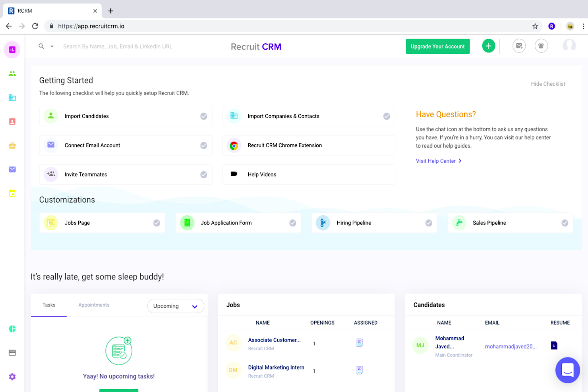Open the browser three-dot menu
Viewport: 588px width, 392px height.
tap(583, 26)
